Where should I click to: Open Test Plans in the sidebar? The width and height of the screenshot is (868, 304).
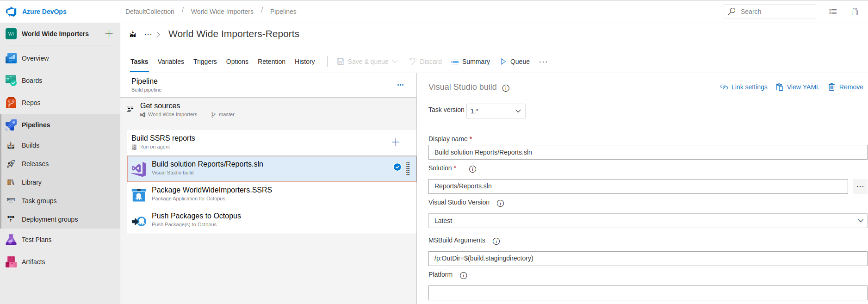point(37,240)
